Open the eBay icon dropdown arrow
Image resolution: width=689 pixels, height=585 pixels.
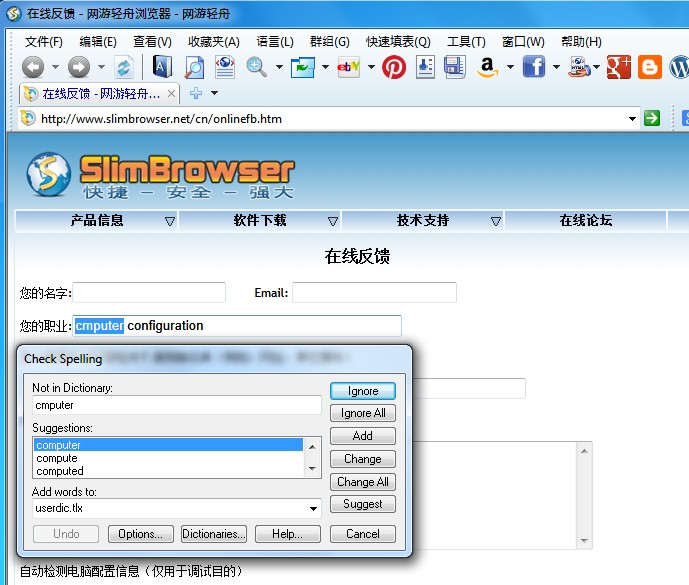point(371,67)
